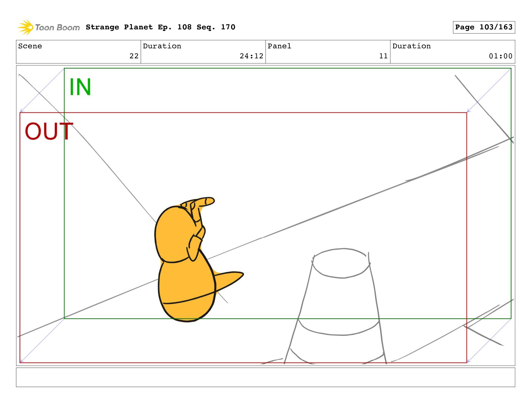This screenshot has height=411, width=532.
Task: Click the "Duration" label above the 24:12 value
Action: pyautogui.click(x=162, y=46)
